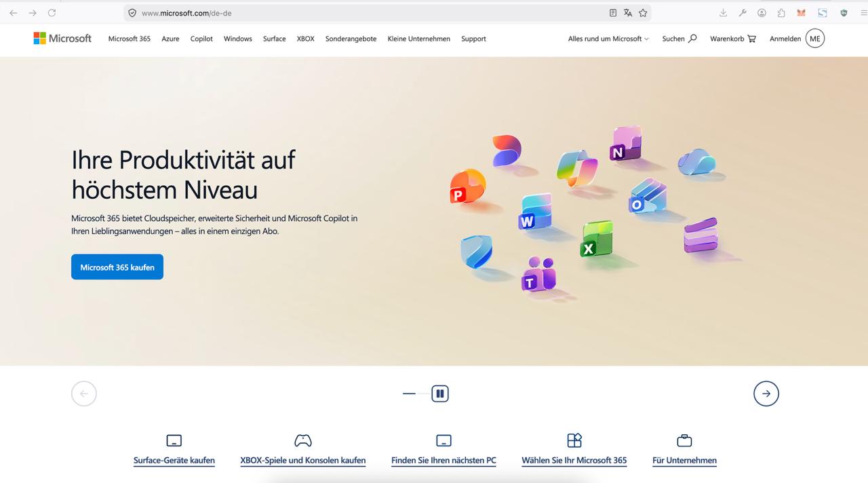Go to the next carousel slide
Screen dimensions: 868x483
click(766, 393)
